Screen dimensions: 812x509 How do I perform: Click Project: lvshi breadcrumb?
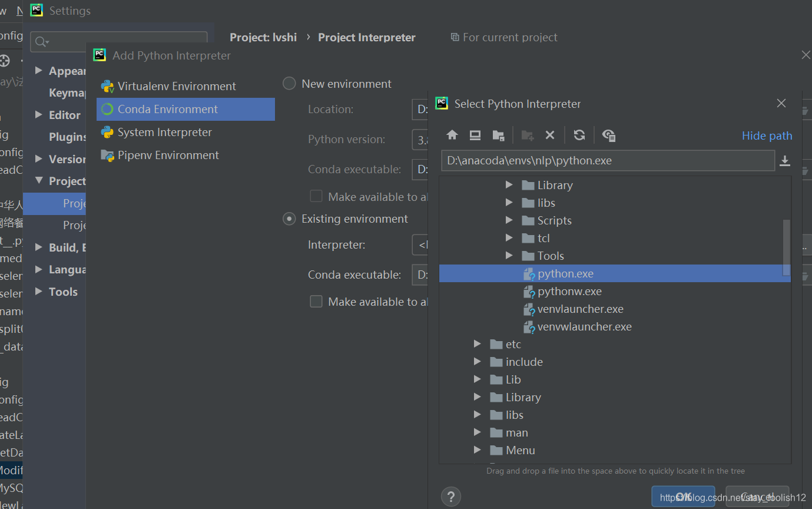(x=263, y=37)
